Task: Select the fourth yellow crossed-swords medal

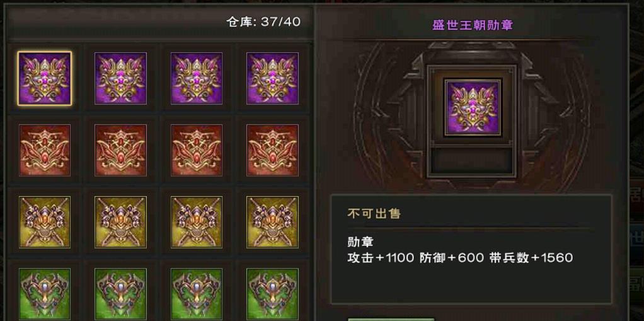Action: (272, 223)
